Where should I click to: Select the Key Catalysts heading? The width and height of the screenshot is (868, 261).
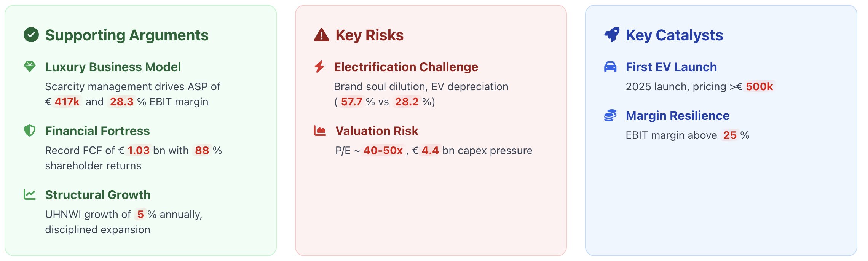tap(674, 35)
